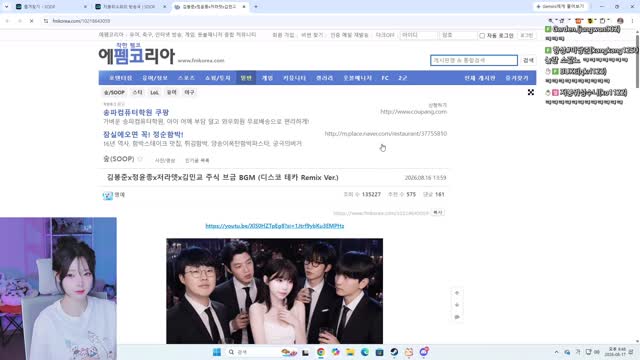Focus the site search input field
Image resolution: width=640 pixels, height=360 pixels.
click(x=474, y=60)
